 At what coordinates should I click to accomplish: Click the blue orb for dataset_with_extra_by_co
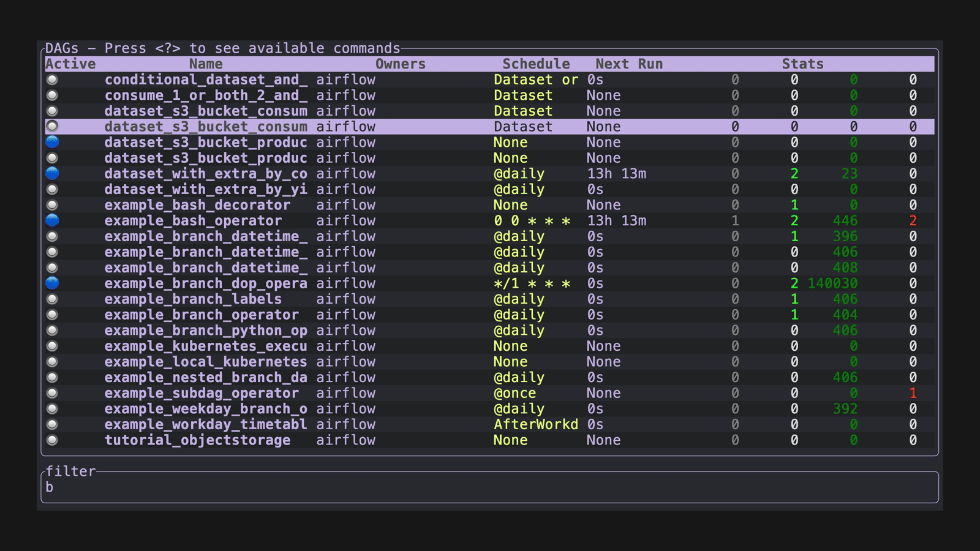52,173
